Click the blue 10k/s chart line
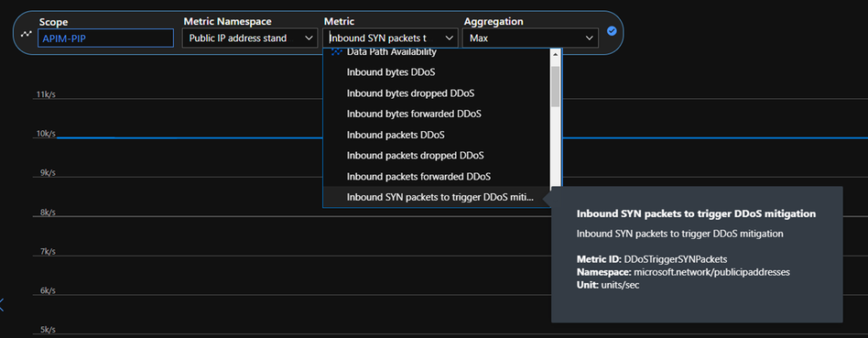This screenshot has width=868, height=338. (x=189, y=137)
